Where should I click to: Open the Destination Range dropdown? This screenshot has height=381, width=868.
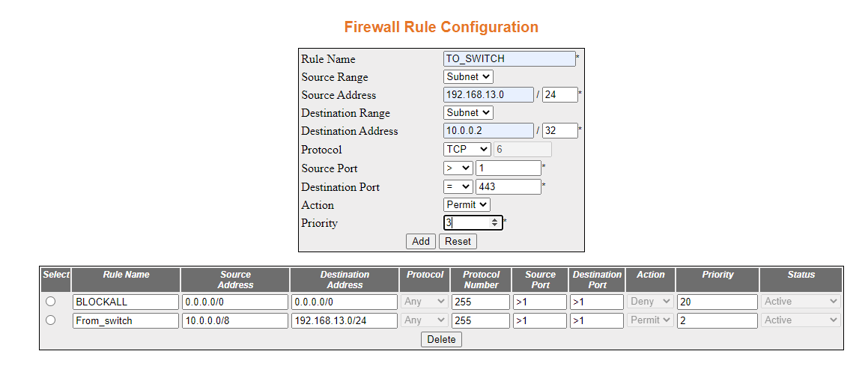coord(468,113)
